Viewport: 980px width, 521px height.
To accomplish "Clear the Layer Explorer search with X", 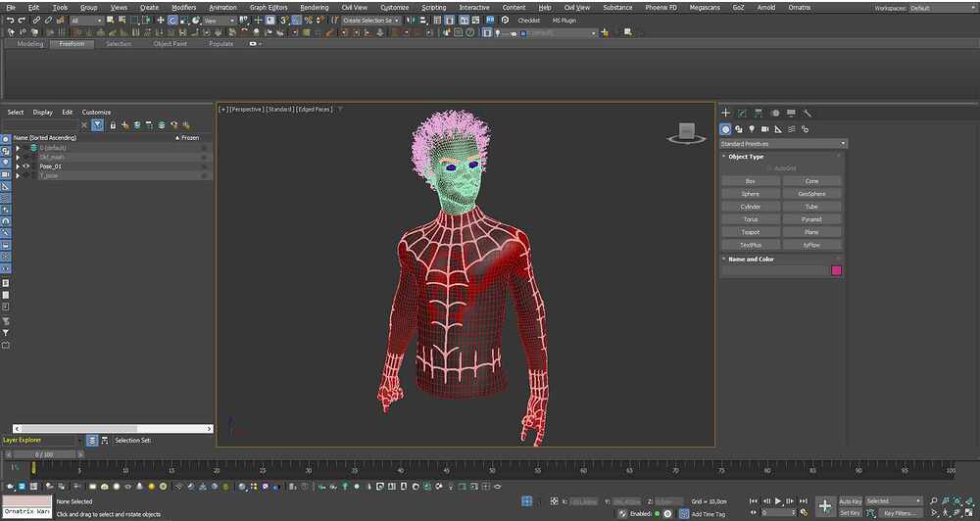I will click(85, 125).
